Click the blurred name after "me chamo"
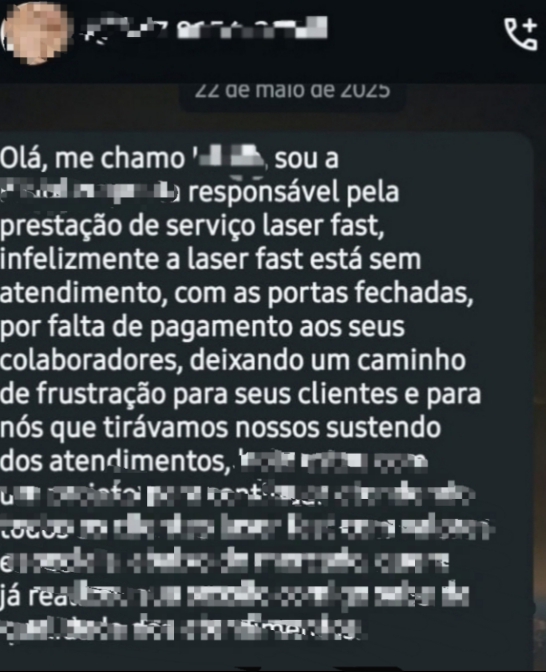This screenshot has width=546, height=672. 230,159
